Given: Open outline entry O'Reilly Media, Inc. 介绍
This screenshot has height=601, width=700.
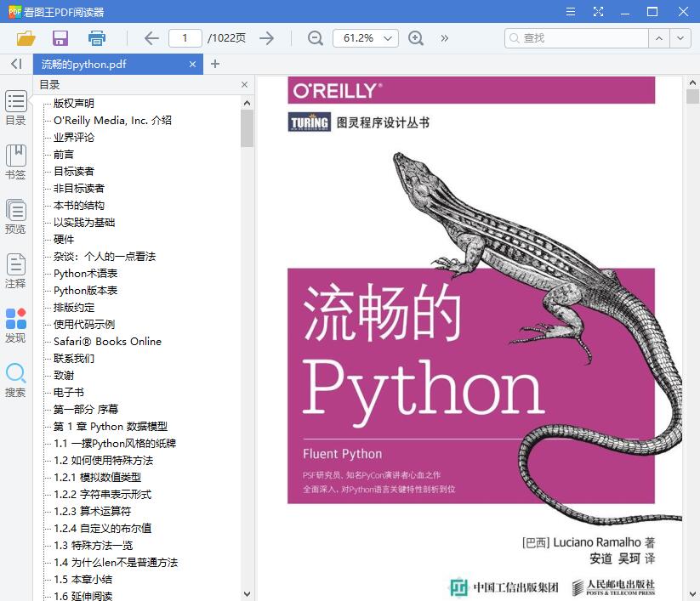Looking at the screenshot, I should (112, 121).
